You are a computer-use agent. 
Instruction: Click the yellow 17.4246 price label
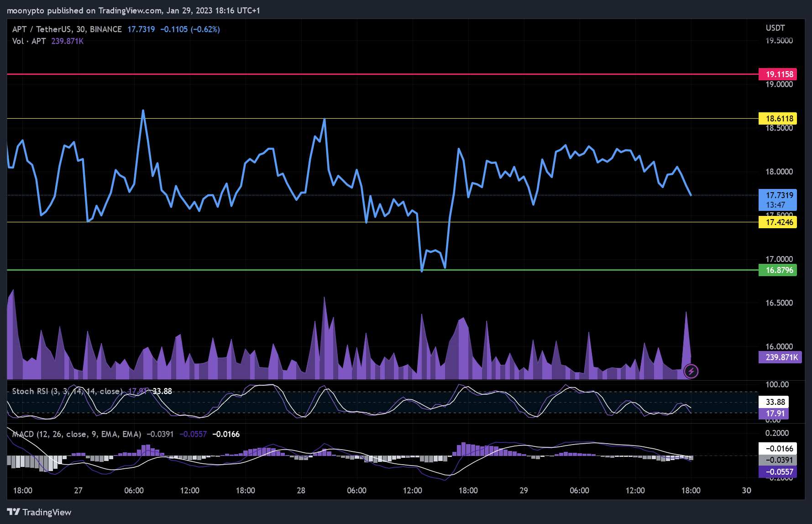pos(778,222)
